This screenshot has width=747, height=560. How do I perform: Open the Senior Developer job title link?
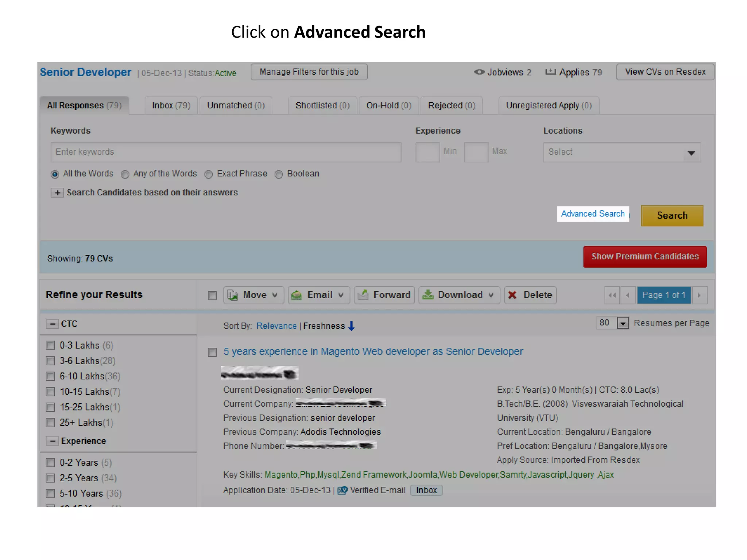coord(85,72)
